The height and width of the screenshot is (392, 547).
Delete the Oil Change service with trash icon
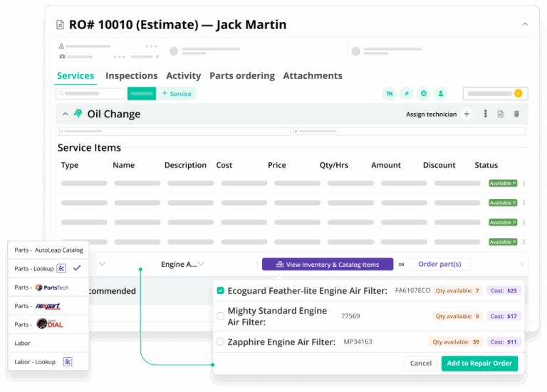(x=516, y=114)
